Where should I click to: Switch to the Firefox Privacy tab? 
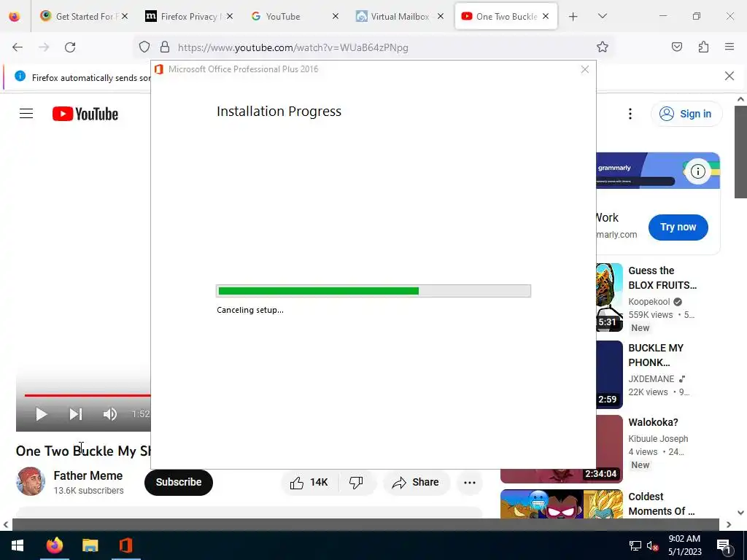coord(189,16)
